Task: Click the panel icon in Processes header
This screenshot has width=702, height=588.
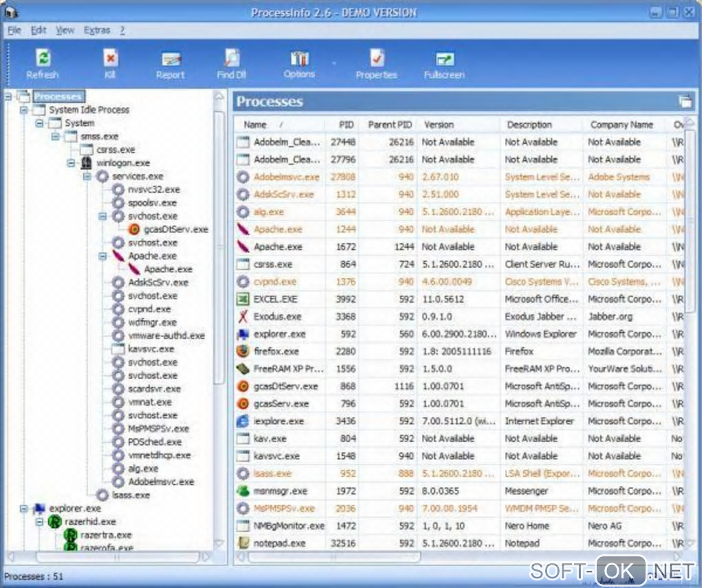Action: (685, 102)
